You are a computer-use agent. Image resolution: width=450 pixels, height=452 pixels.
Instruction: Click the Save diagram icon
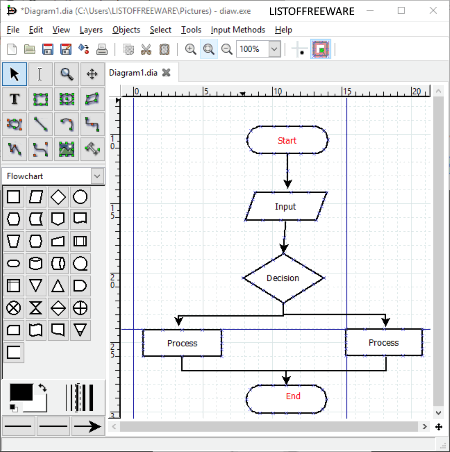(48, 49)
